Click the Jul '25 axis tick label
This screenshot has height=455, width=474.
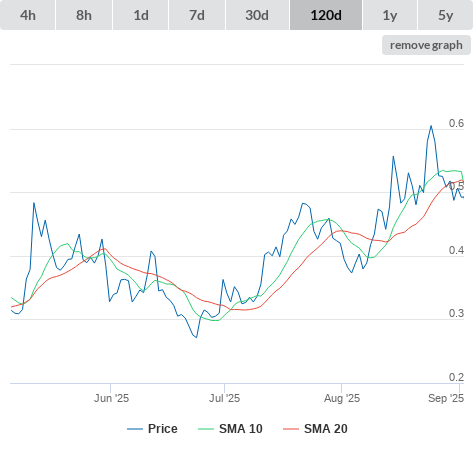pos(224,398)
